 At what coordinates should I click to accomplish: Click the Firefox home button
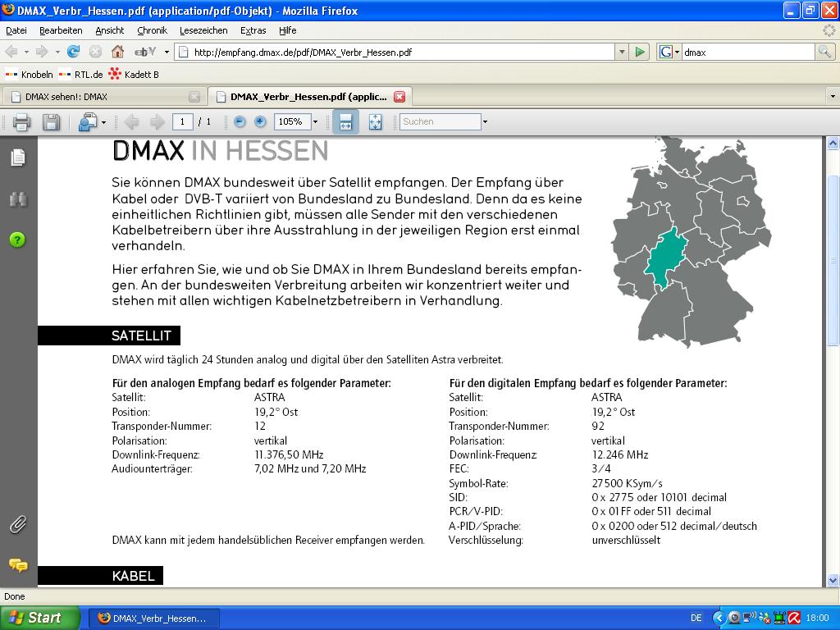[118, 52]
